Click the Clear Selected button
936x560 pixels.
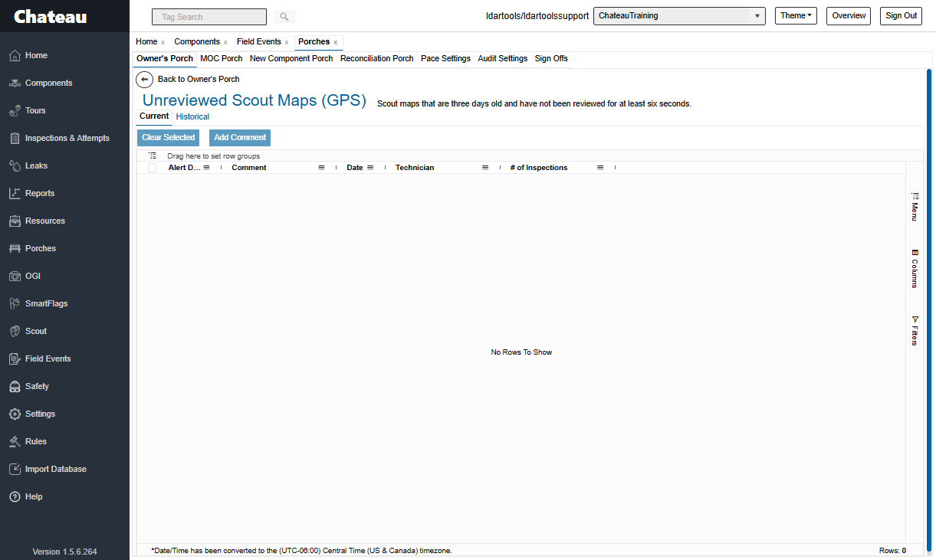click(169, 138)
